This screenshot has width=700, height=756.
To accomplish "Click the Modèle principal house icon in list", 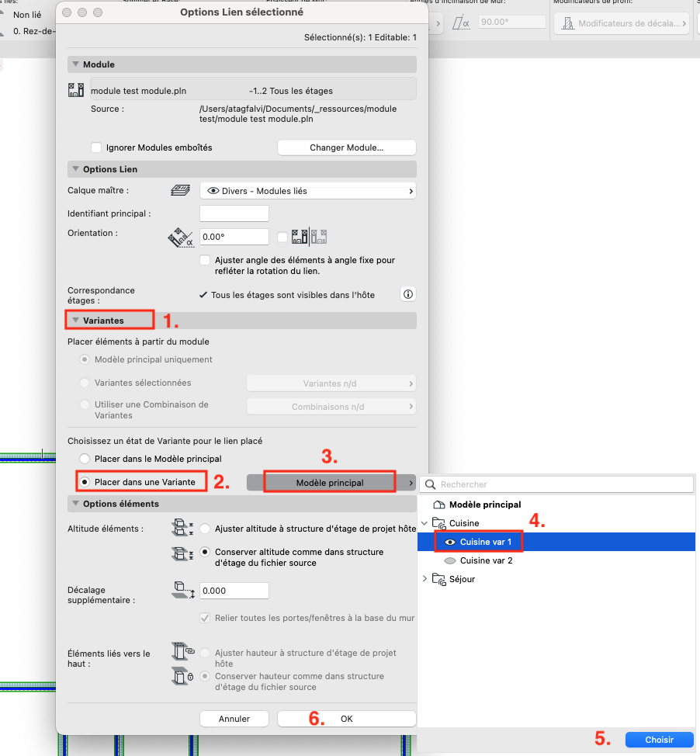I will point(439,505).
